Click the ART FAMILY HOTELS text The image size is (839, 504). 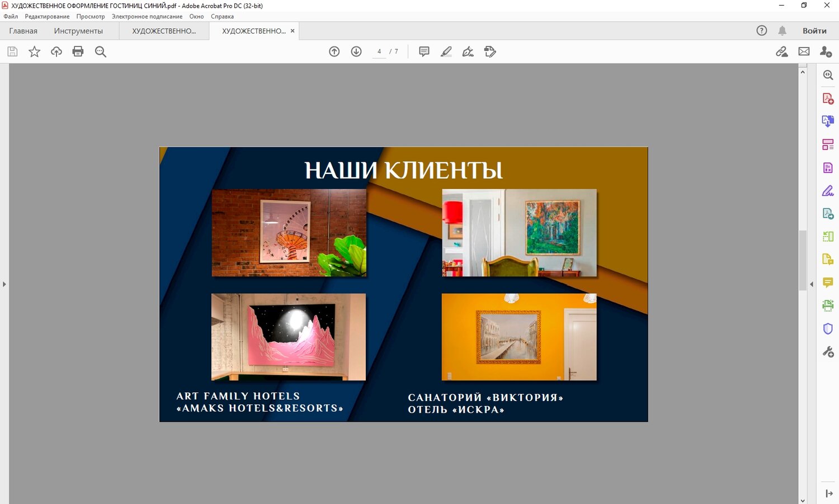(238, 396)
